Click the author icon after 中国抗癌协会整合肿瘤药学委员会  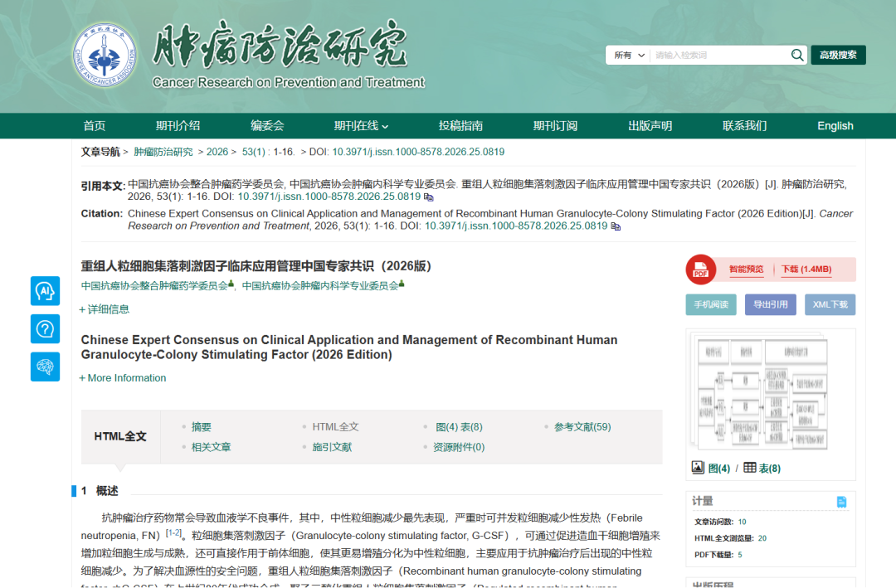point(231,284)
